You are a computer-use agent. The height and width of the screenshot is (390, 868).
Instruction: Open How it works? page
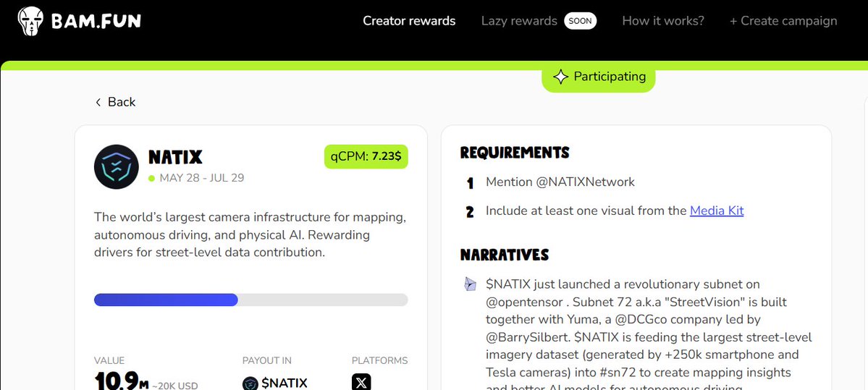coord(663,21)
